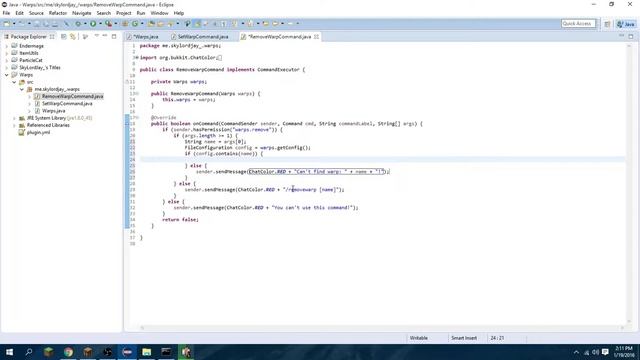The width and height of the screenshot is (640, 360).
Task: Expand JRE System Library
Action: (14, 118)
